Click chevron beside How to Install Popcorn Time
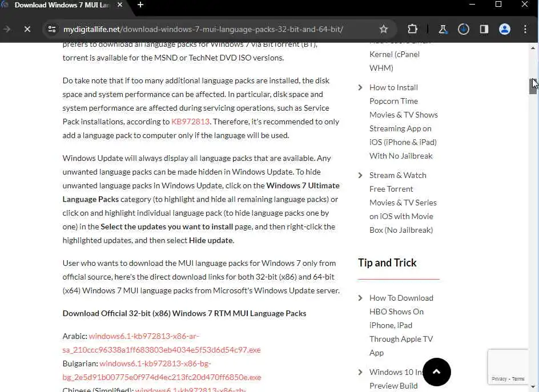The height and width of the screenshot is (392, 539). [x=360, y=87]
